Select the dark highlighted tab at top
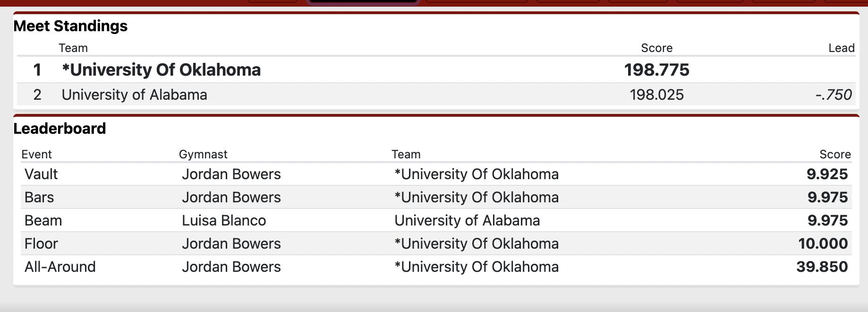The image size is (868, 312). pyautogui.click(x=363, y=1)
